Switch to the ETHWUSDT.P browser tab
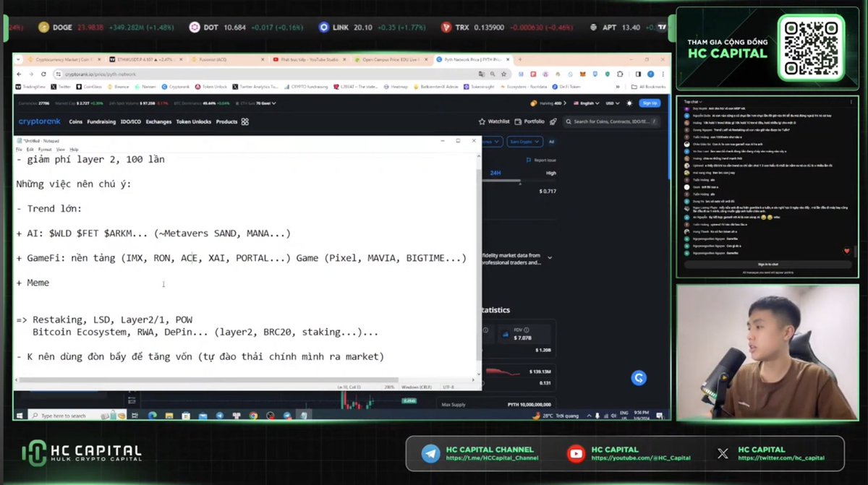Viewport: 868px width, 485px height. point(145,59)
